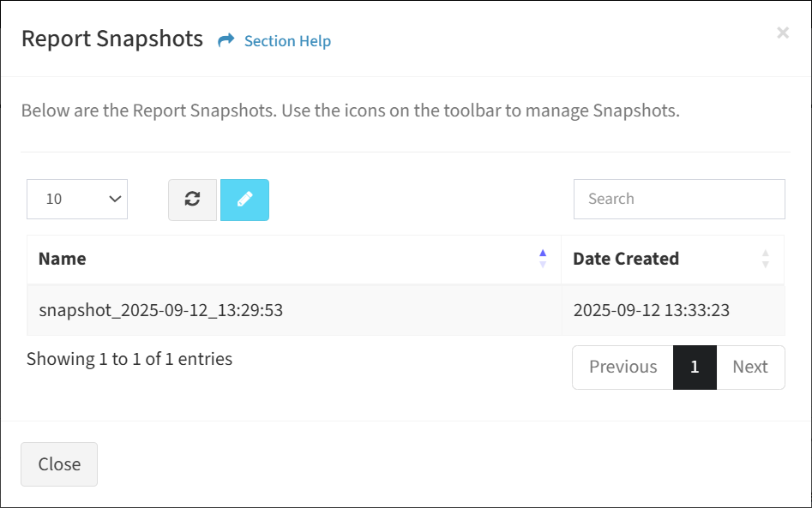Image resolution: width=812 pixels, height=508 pixels.
Task: Click the 2025-09-12 13:33:23 date cell
Action: point(652,310)
